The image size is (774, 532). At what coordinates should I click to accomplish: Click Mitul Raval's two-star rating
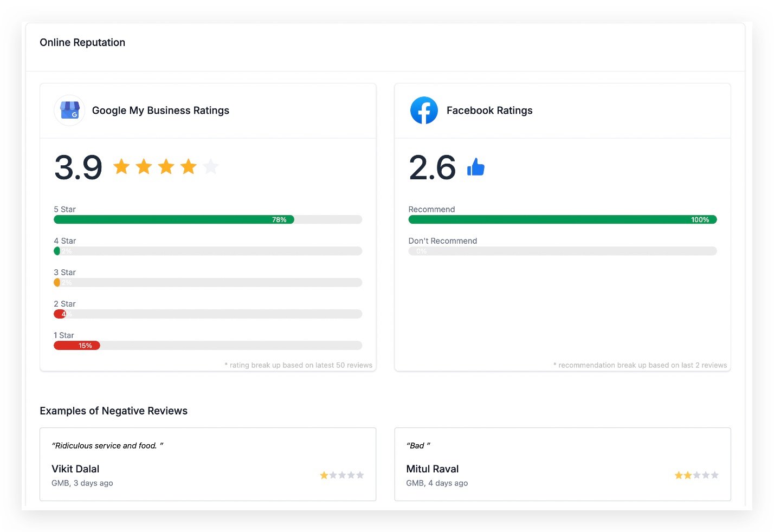[x=696, y=475]
